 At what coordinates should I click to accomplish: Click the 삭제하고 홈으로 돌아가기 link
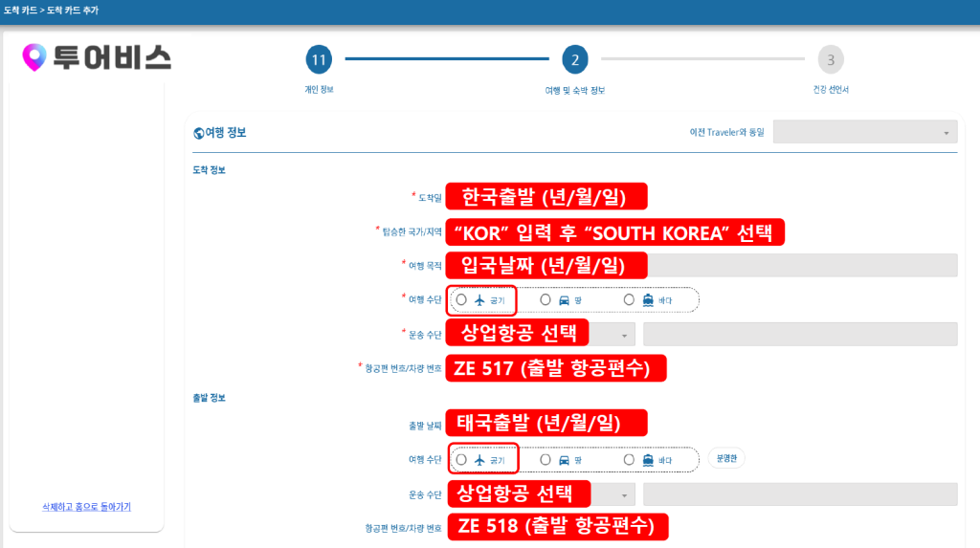coord(86,506)
